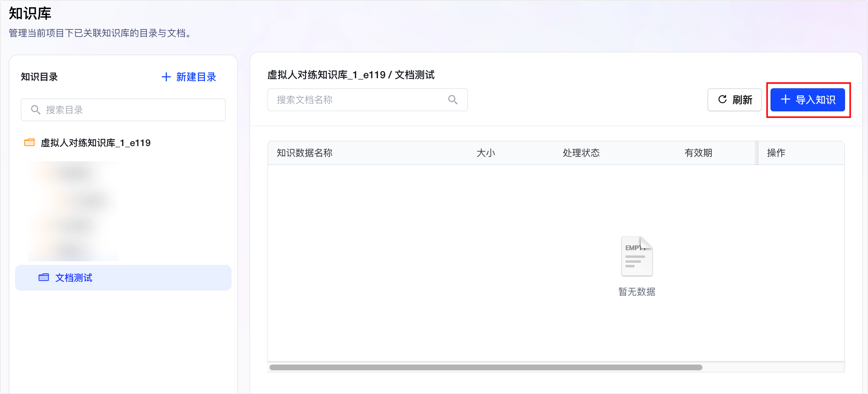Click the 导入知识 button

point(807,100)
